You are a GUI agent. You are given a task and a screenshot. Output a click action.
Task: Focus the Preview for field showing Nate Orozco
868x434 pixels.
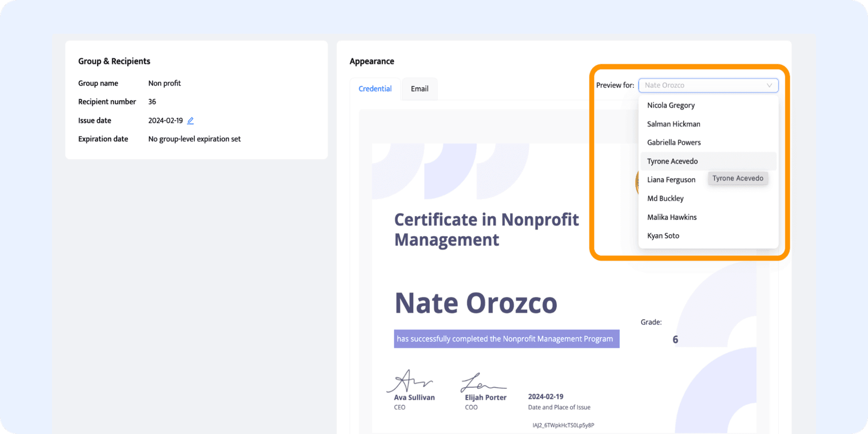click(x=701, y=85)
